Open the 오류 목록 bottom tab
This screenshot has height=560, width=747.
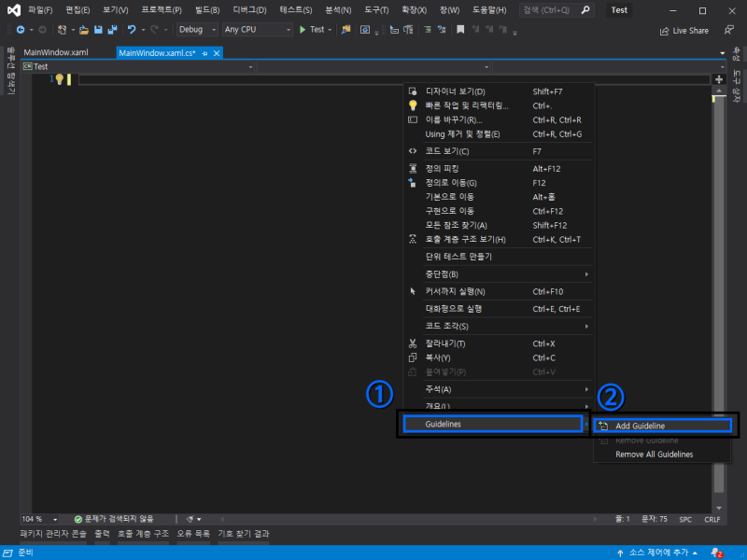(193, 534)
